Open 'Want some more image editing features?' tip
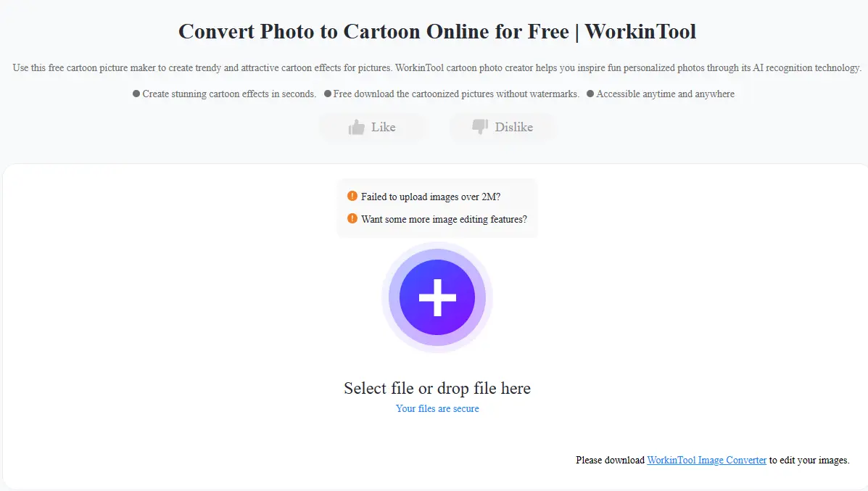This screenshot has width=868, height=491. (x=444, y=219)
